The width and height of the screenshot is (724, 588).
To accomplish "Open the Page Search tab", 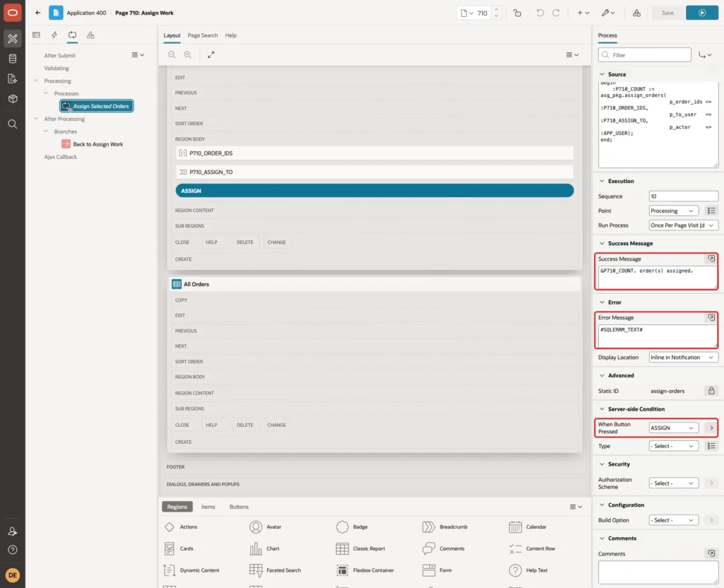I will click(x=202, y=35).
